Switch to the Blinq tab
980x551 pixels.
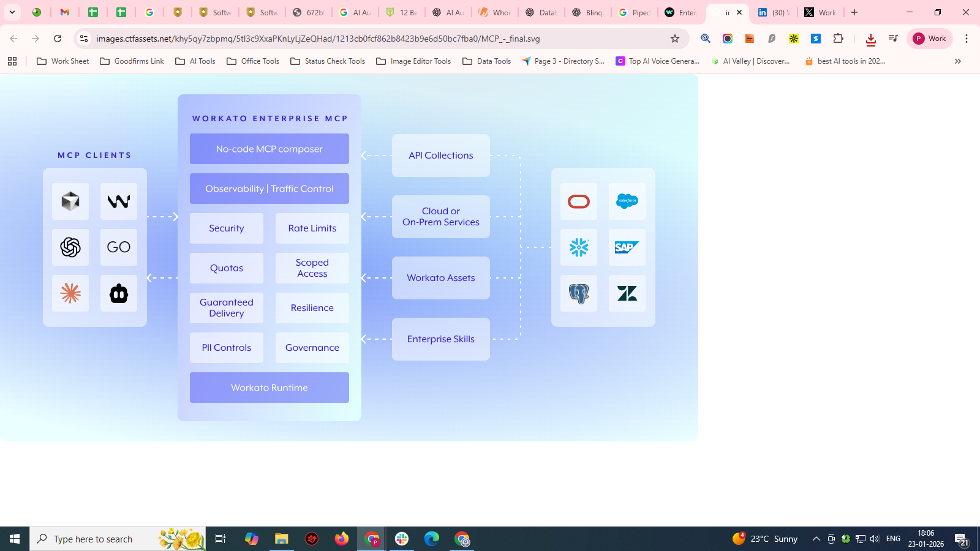(x=588, y=12)
